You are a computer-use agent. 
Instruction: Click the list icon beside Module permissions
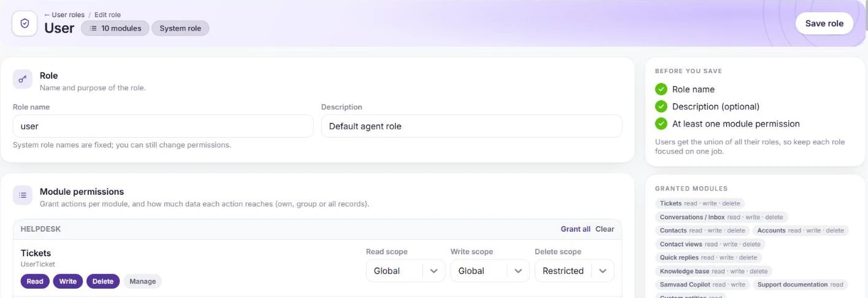coord(23,195)
